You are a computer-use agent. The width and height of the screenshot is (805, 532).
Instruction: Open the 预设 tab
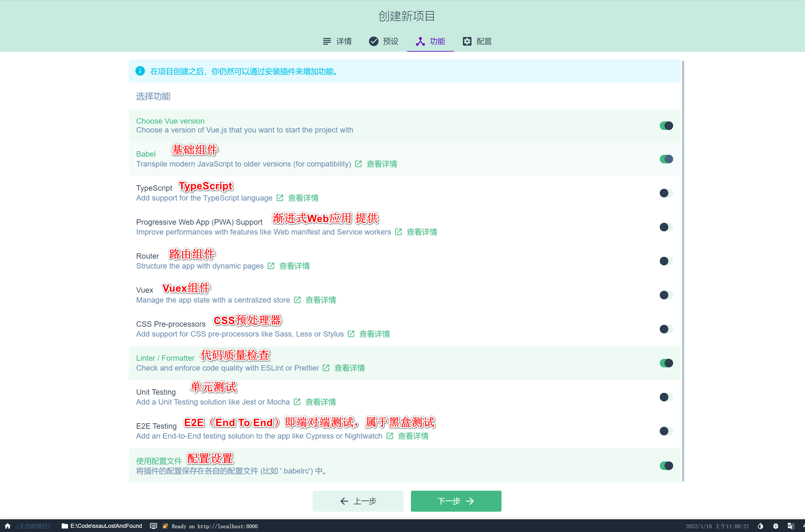point(384,41)
